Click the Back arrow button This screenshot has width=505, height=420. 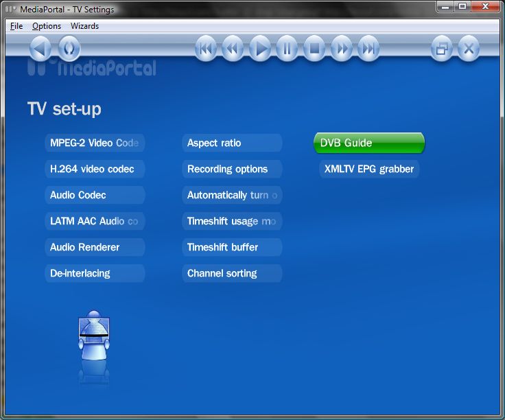pyautogui.click(x=40, y=49)
